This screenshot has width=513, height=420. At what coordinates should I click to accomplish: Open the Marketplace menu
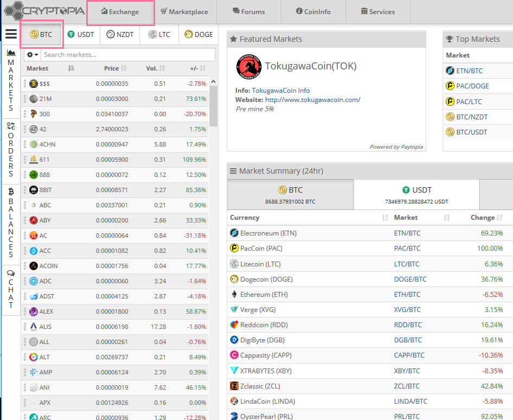[x=184, y=11]
